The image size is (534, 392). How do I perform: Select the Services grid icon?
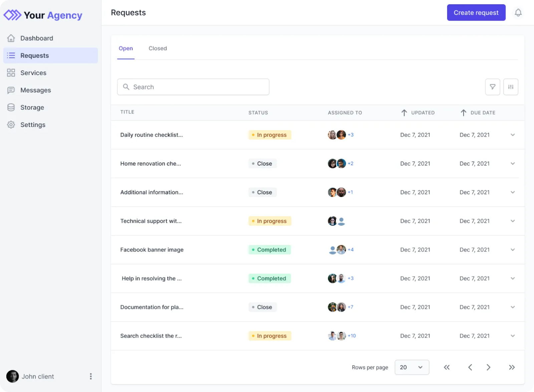coord(11,73)
